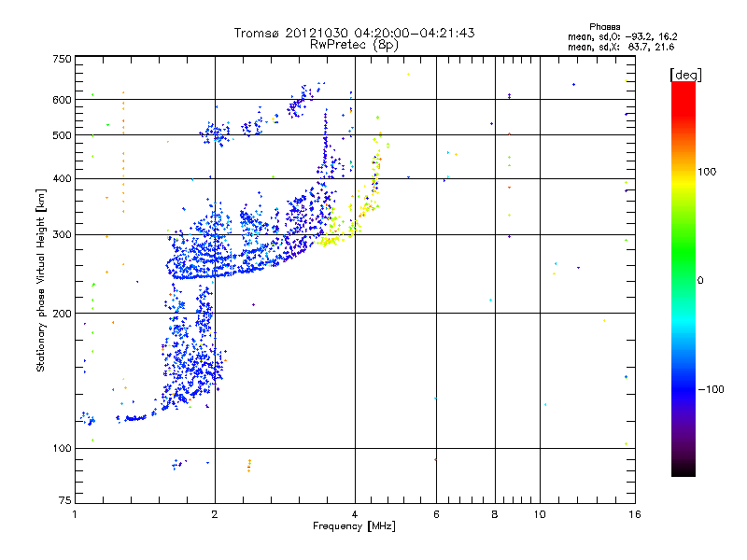Click the plot title 'Tromsø 20121030 04:20:00-04:21:43'
747x560 pixels.
click(x=354, y=33)
